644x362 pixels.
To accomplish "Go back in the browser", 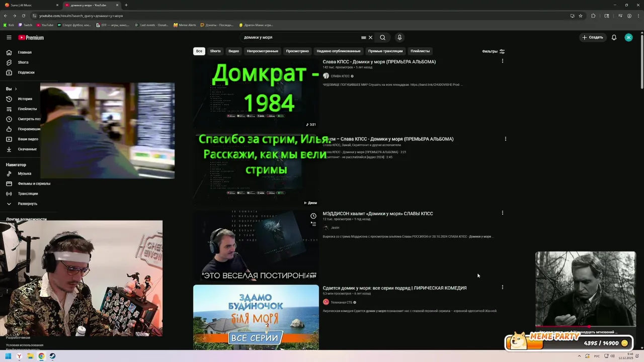I will click(x=6, y=16).
